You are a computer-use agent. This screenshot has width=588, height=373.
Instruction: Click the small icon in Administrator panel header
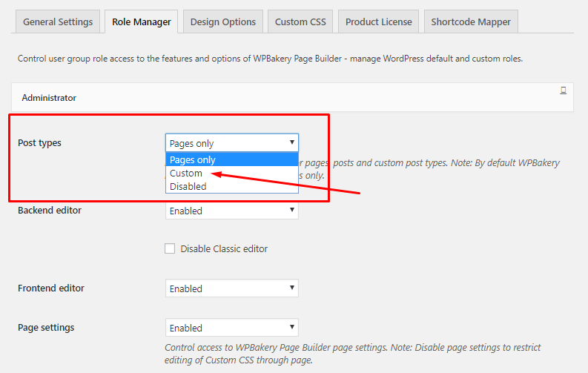coord(564,90)
